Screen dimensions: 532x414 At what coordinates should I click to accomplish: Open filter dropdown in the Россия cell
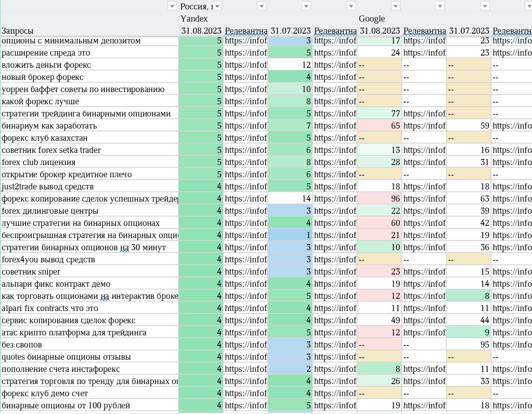(218, 6)
